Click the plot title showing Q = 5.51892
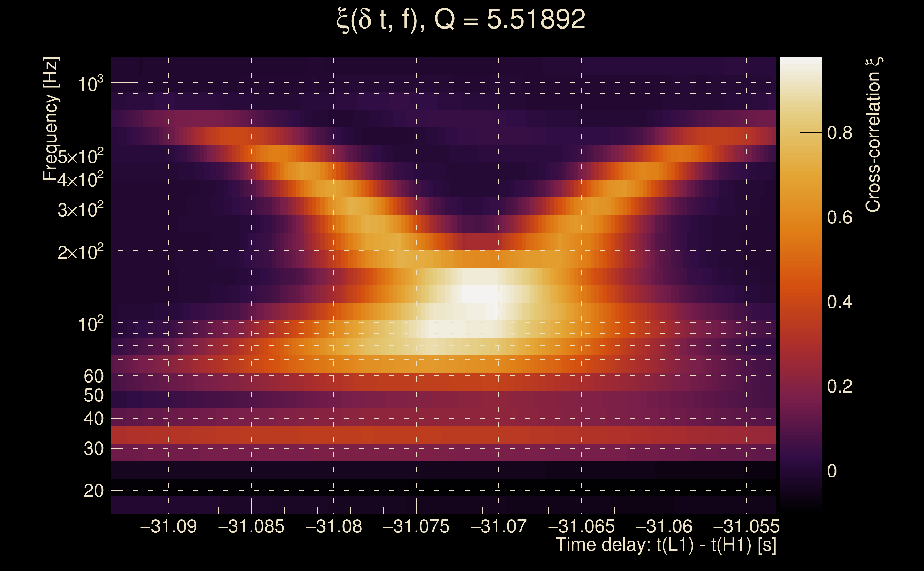The image size is (924, 571). [x=461, y=20]
